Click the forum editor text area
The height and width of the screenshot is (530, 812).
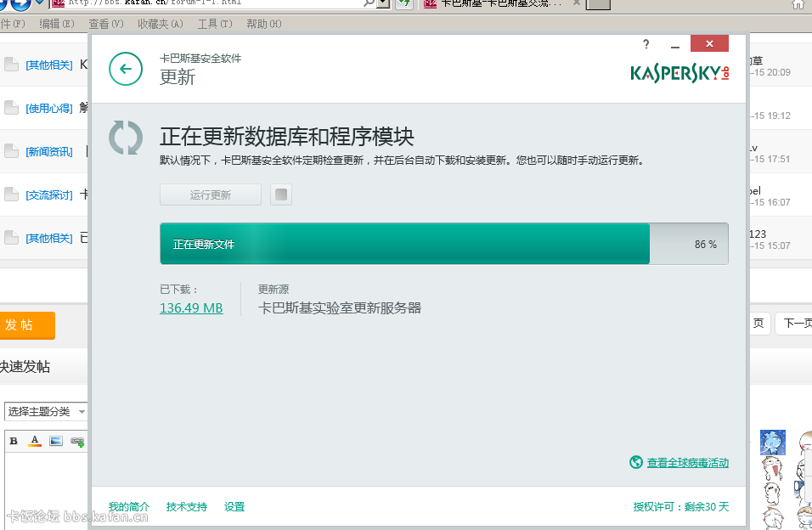pos(46,489)
